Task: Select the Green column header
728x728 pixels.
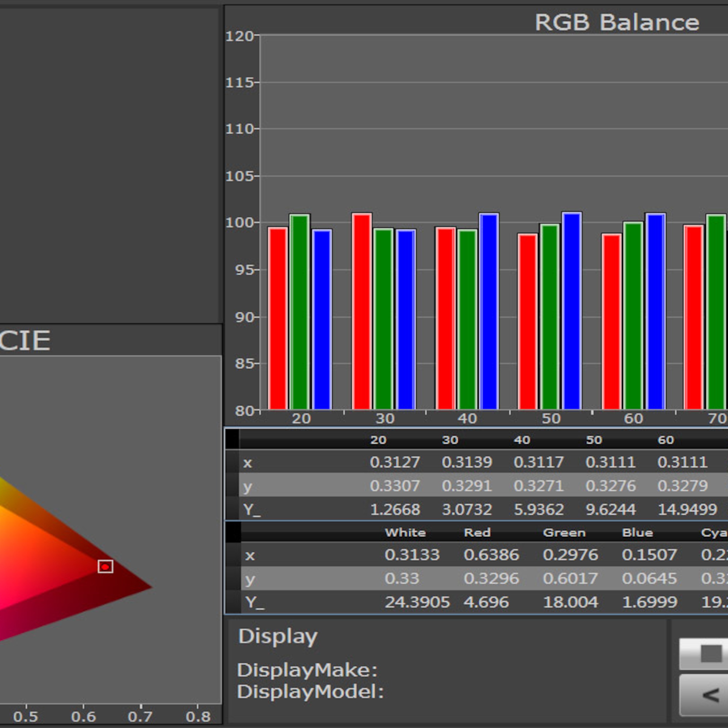Action: (564, 532)
